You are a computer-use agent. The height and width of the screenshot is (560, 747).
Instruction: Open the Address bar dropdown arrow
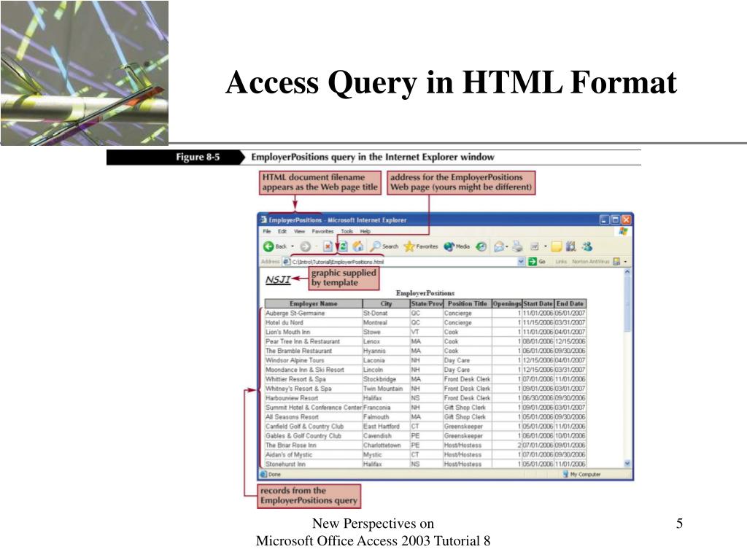coord(521,262)
